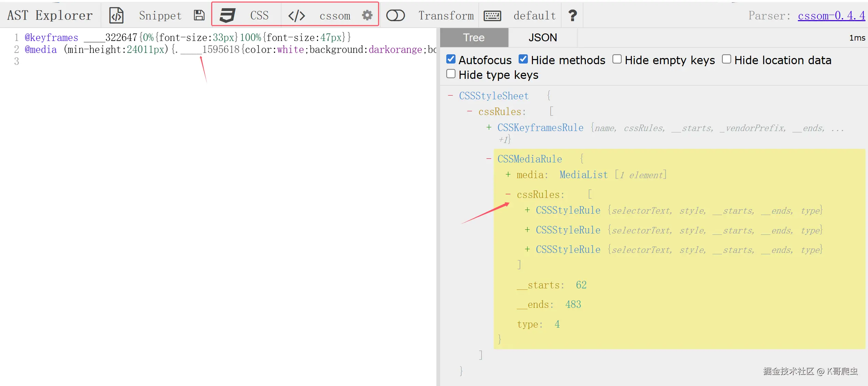
Task: Click the keyboard keymap icon
Action: 492,16
